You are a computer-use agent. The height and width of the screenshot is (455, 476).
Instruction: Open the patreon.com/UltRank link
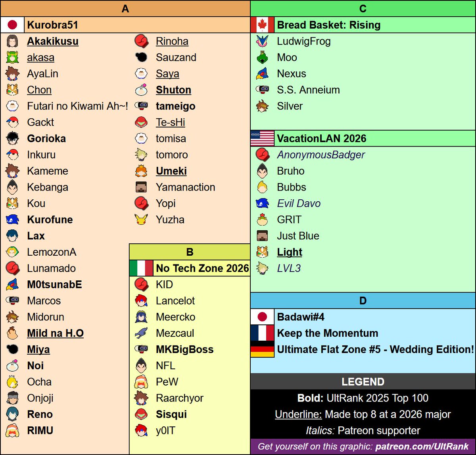pyautogui.click(x=422, y=446)
